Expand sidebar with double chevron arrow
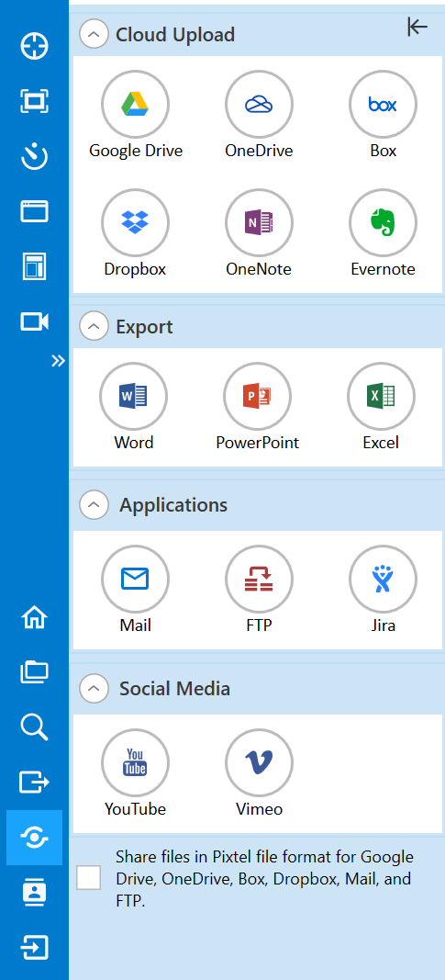The height and width of the screenshot is (980, 445). pyautogui.click(x=58, y=361)
